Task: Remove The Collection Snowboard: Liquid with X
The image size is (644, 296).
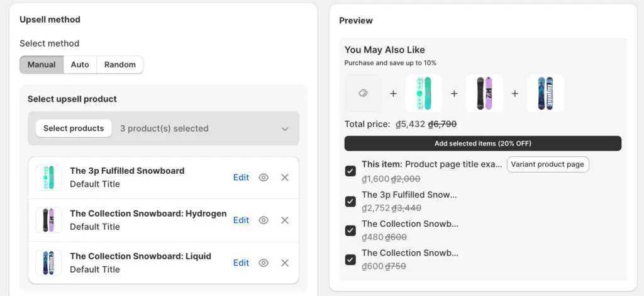Action: pyautogui.click(x=285, y=263)
